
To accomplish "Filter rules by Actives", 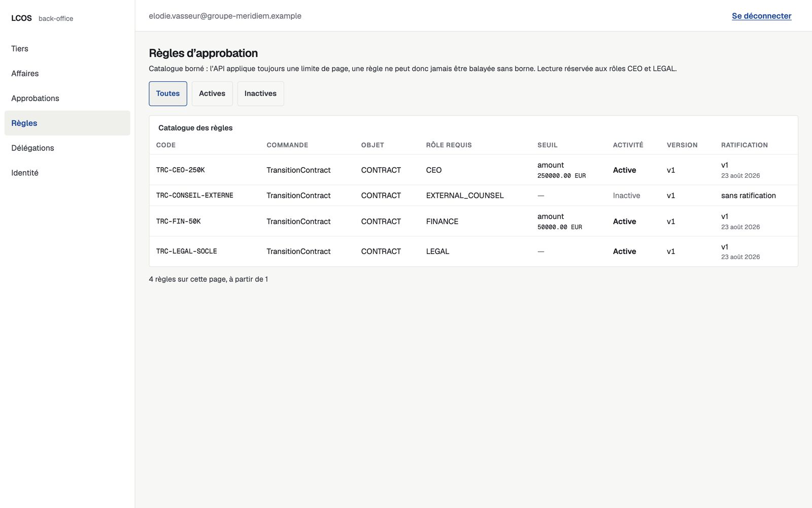I will click(x=212, y=93).
